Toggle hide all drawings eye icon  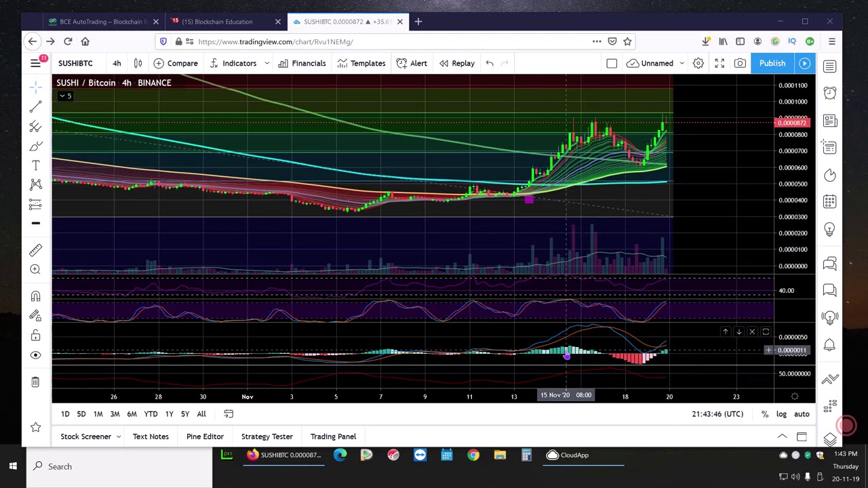coord(35,355)
